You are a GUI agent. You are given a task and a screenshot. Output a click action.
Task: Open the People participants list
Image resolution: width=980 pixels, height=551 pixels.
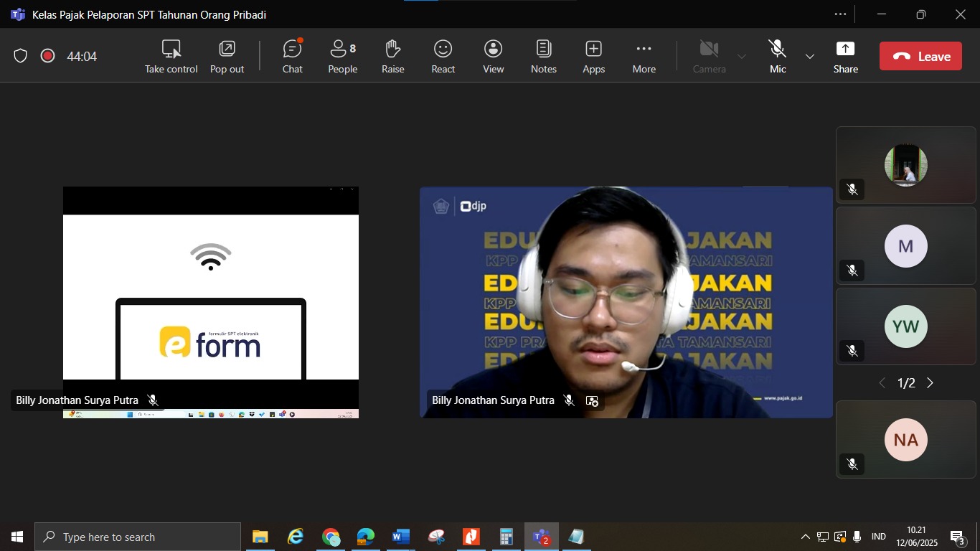[342, 56]
